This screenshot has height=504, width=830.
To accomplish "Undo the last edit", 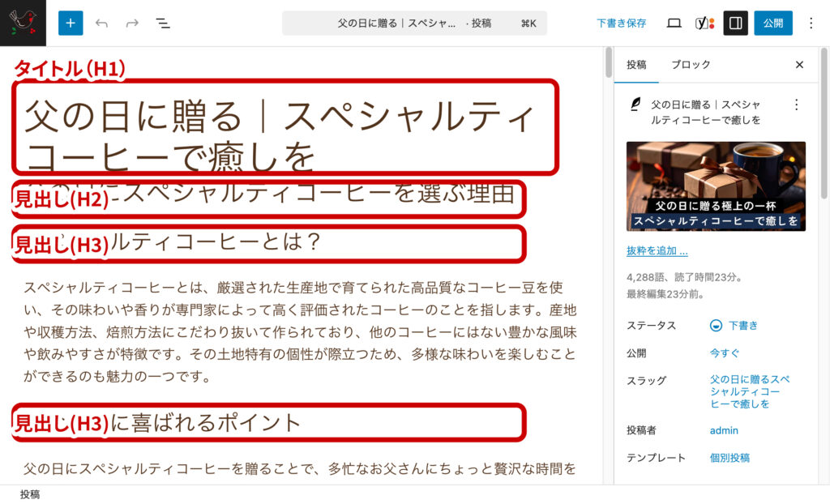I will (101, 23).
